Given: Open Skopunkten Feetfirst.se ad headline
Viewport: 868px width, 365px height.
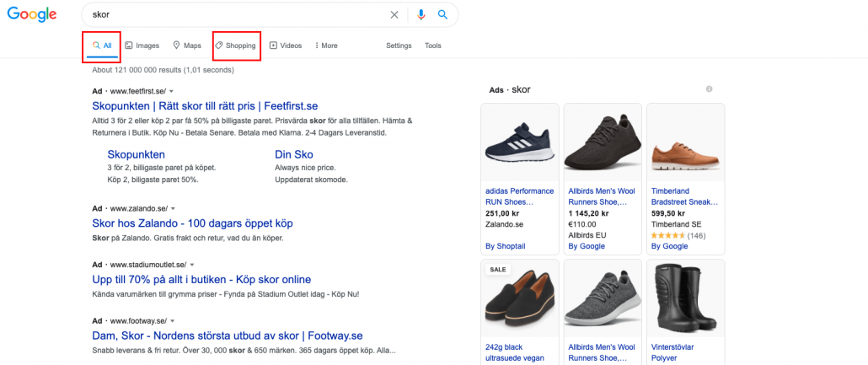Looking at the screenshot, I should coord(205,105).
